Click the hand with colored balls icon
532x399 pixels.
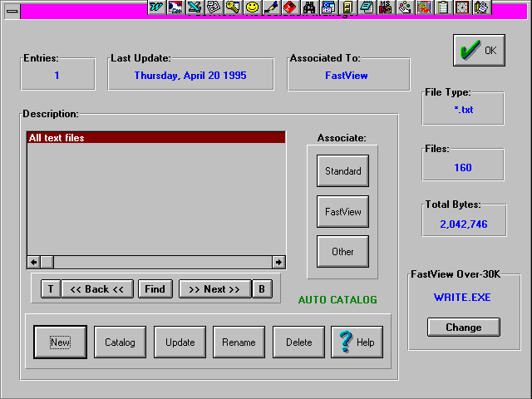click(405, 7)
